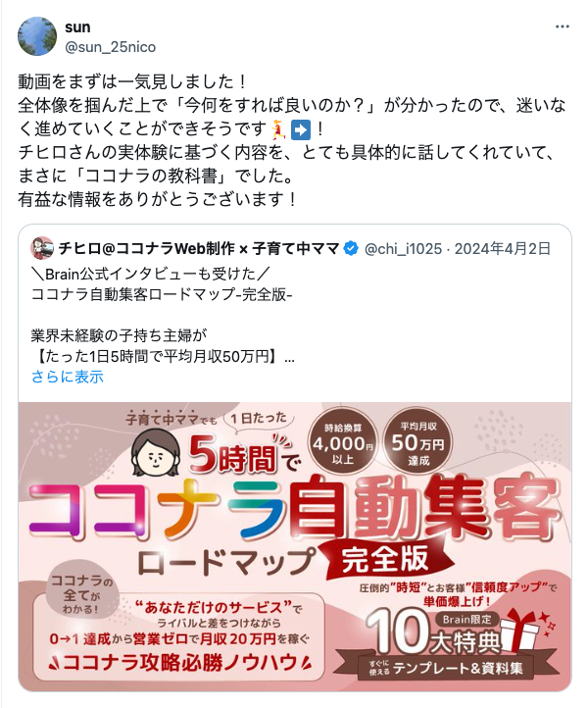Click the quoted tweet body text

[163, 315]
